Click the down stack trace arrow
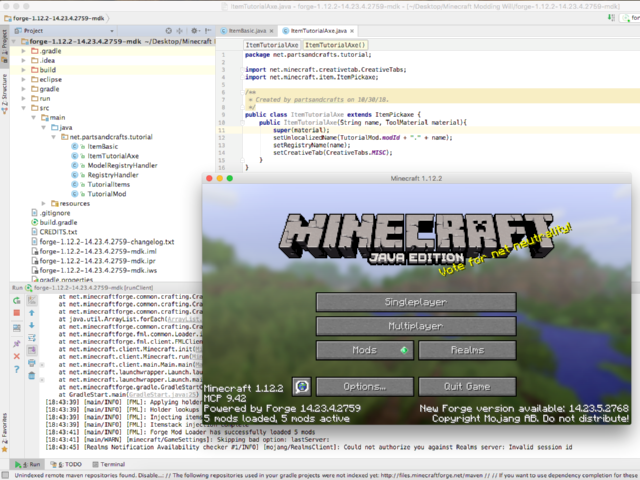Screen dimensions: 640x480 32,325
